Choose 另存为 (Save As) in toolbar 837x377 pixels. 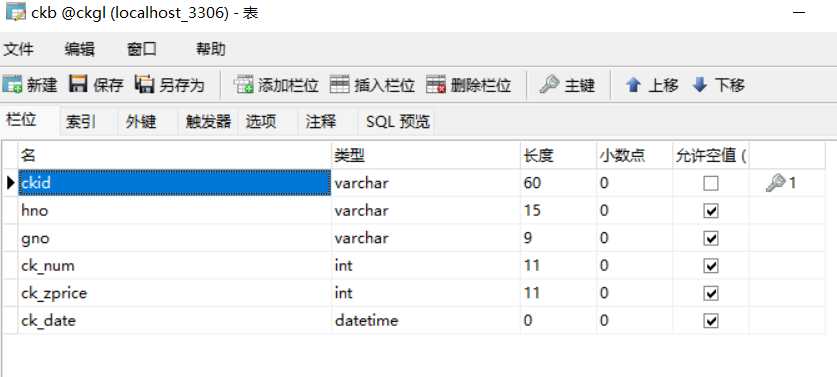point(170,84)
